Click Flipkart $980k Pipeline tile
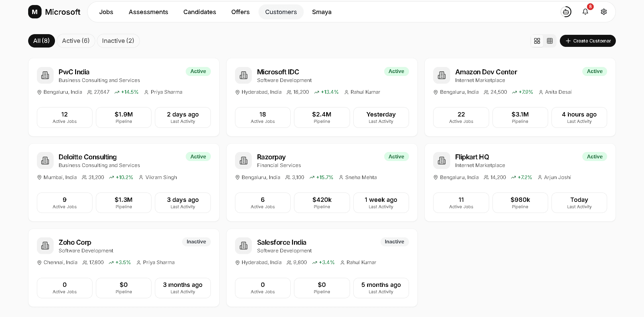The height and width of the screenshot is (317, 644). click(520, 203)
